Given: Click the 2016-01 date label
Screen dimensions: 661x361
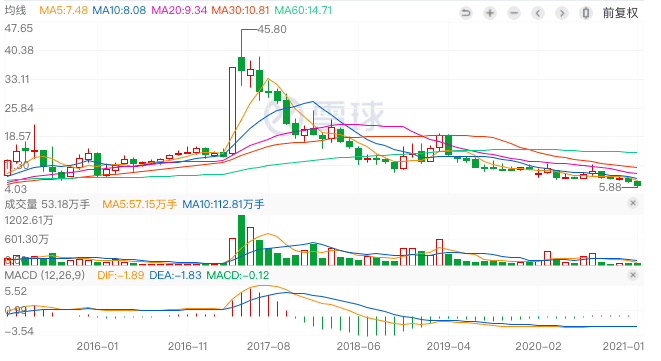Looking at the screenshot, I should [97, 347].
